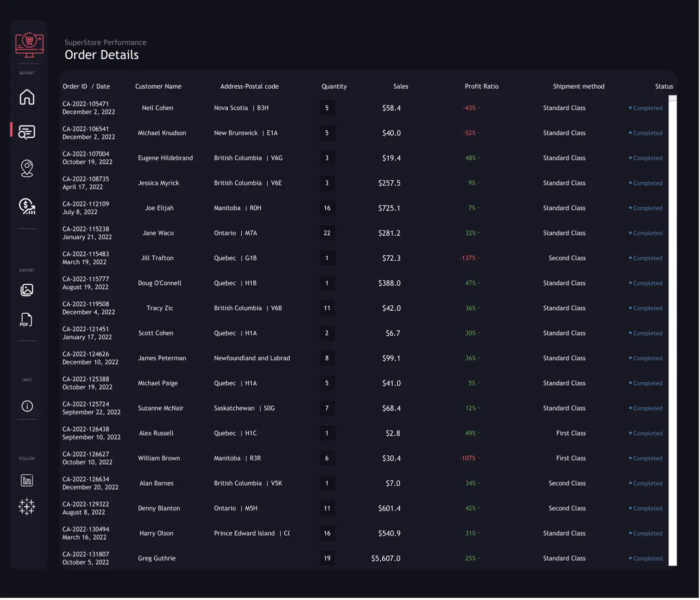Click the SuperStore shopping cart logo
The image size is (700, 600).
[x=29, y=45]
